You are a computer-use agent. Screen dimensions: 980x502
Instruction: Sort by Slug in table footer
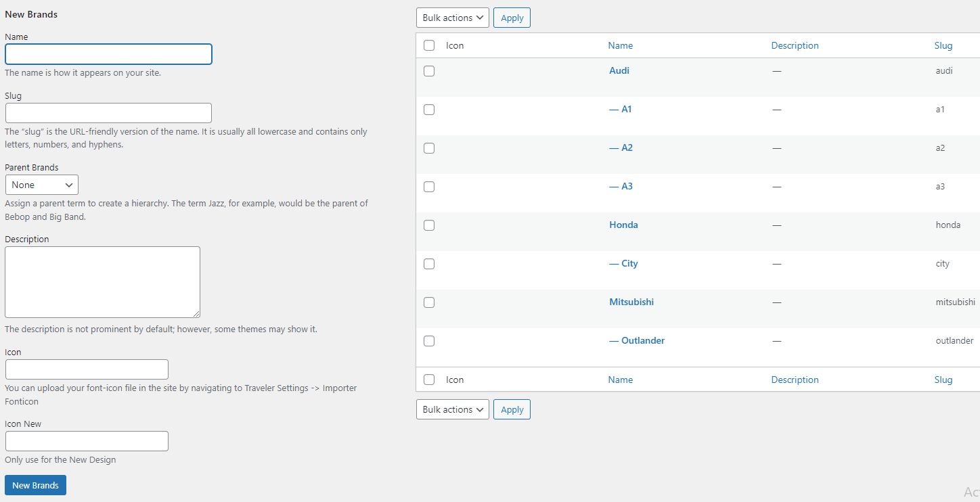[x=943, y=380]
